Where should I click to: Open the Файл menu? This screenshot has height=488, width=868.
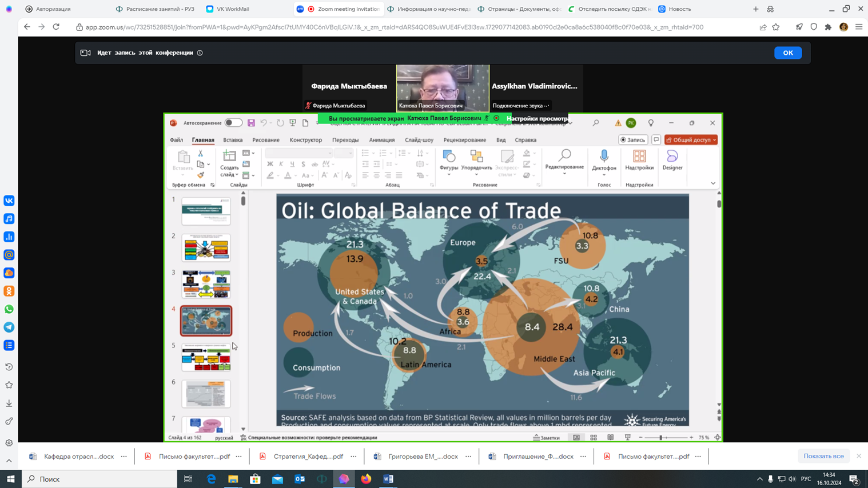click(x=176, y=140)
